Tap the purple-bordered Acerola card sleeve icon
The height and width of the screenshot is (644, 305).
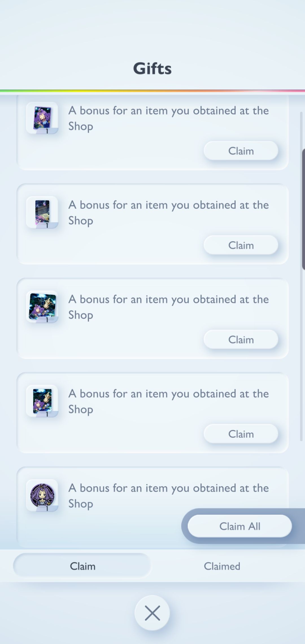(42, 118)
